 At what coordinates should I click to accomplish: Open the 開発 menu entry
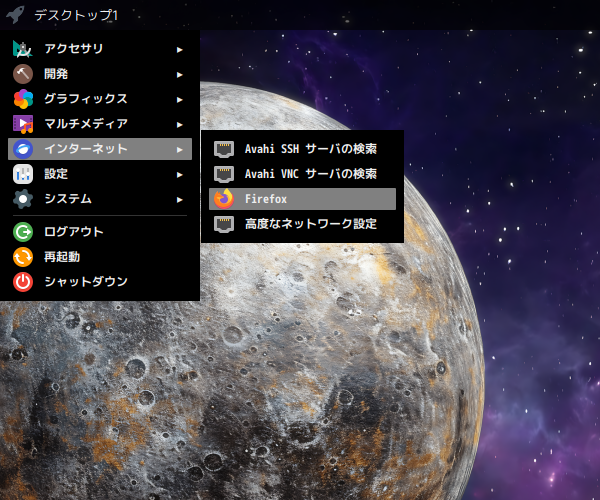pos(100,74)
